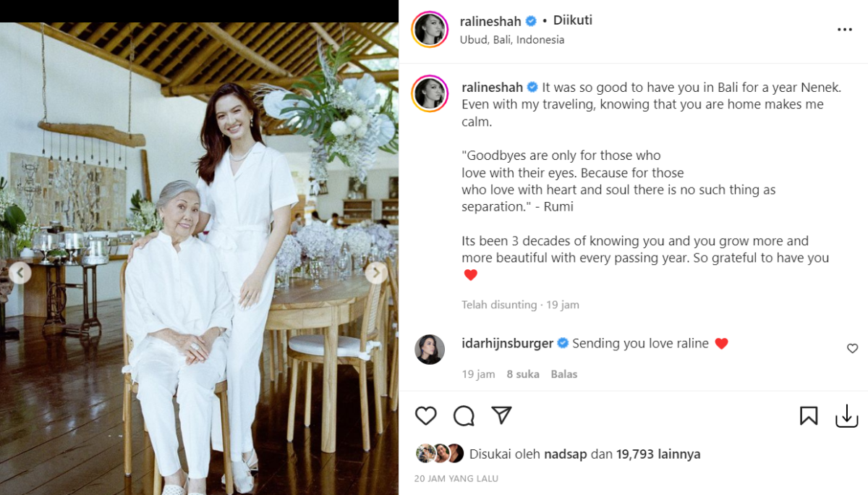This screenshot has width=868, height=495.
Task: Click the verified badge next to idarhijnsburger
Action: (x=561, y=343)
